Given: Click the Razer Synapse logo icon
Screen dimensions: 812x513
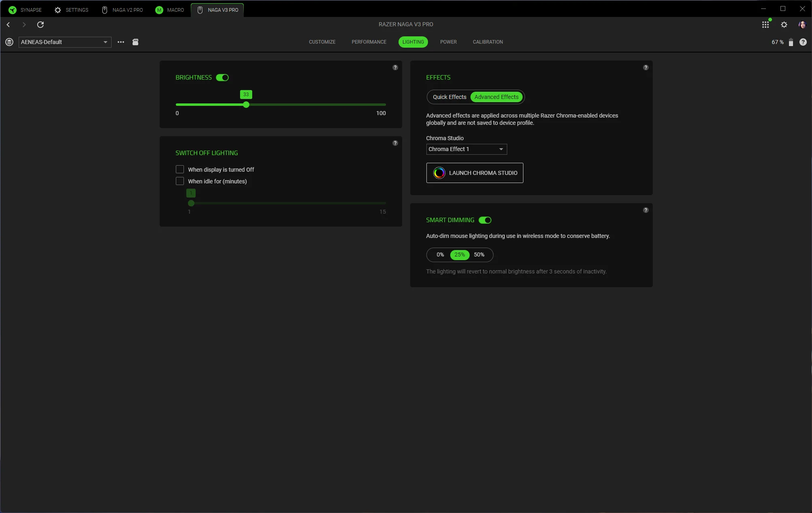Looking at the screenshot, I should (13, 10).
